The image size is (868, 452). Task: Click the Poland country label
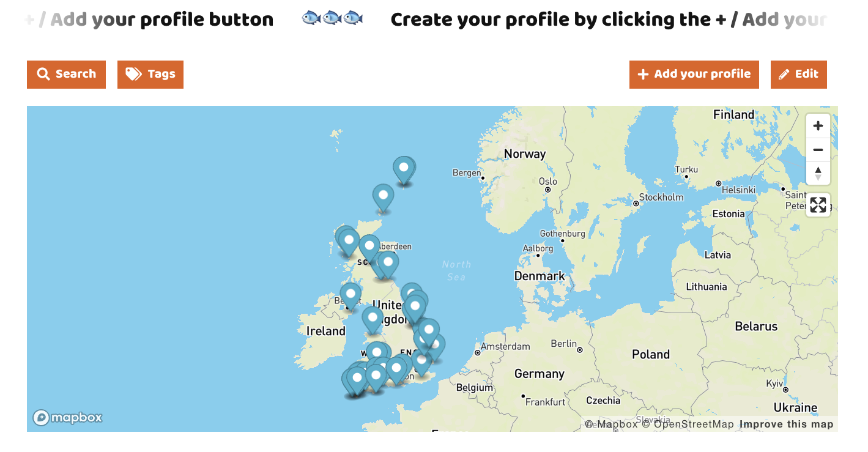[651, 355]
